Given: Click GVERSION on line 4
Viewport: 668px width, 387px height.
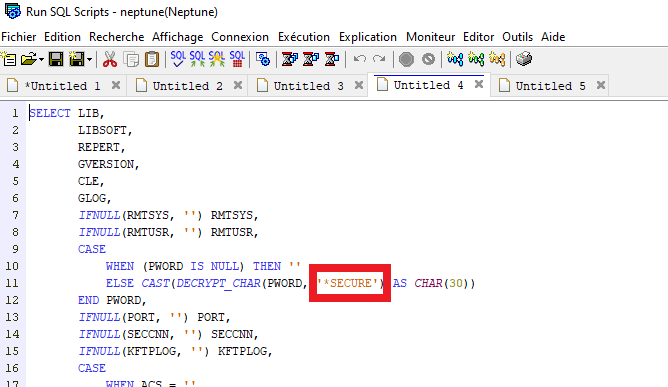Looking at the screenshot, I should click(x=106, y=165).
